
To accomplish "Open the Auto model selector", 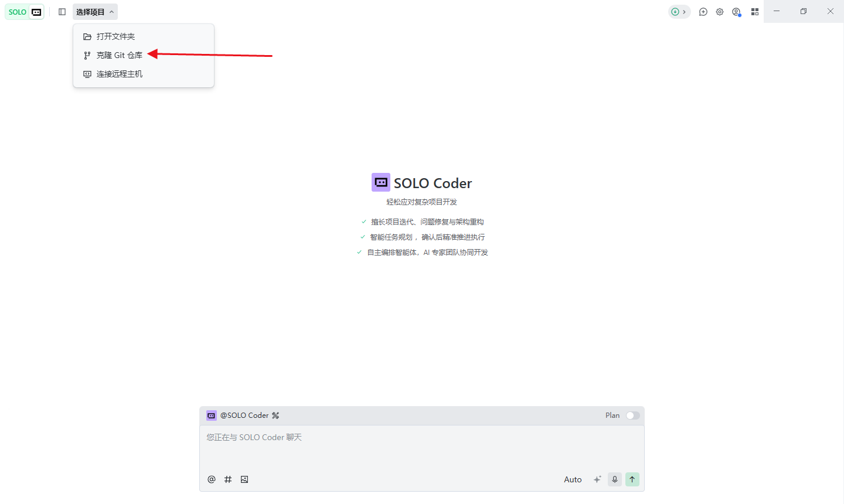I will pos(573,479).
